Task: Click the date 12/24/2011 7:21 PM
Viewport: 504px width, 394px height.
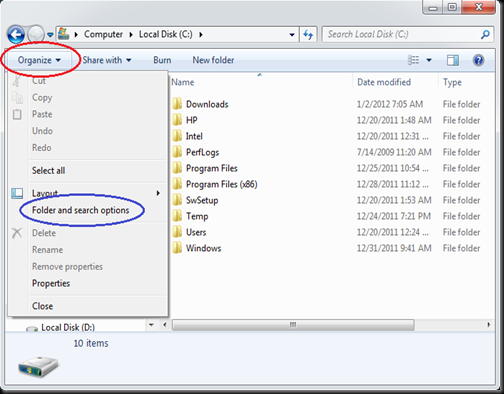Action: [x=394, y=216]
